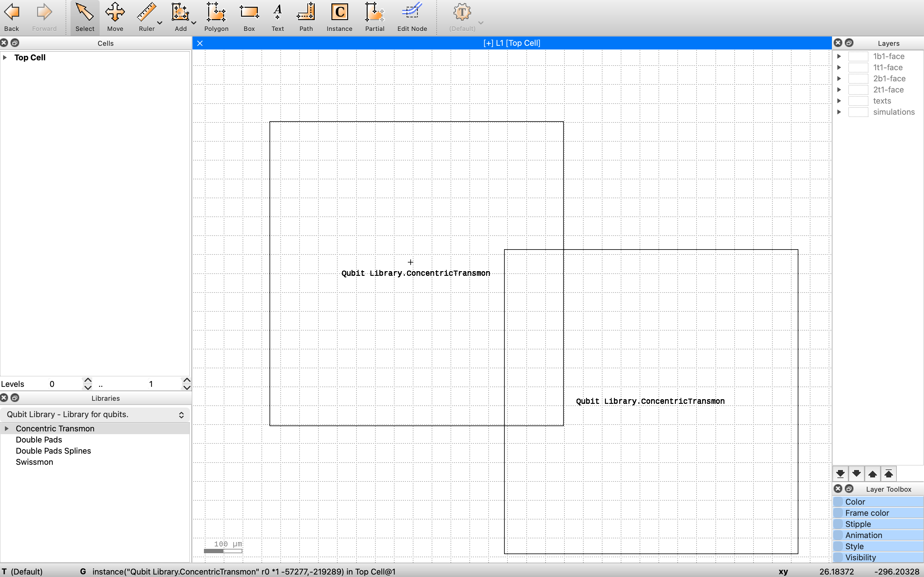924x577 pixels.
Task: Choose the Box tool
Action: pyautogui.click(x=249, y=17)
